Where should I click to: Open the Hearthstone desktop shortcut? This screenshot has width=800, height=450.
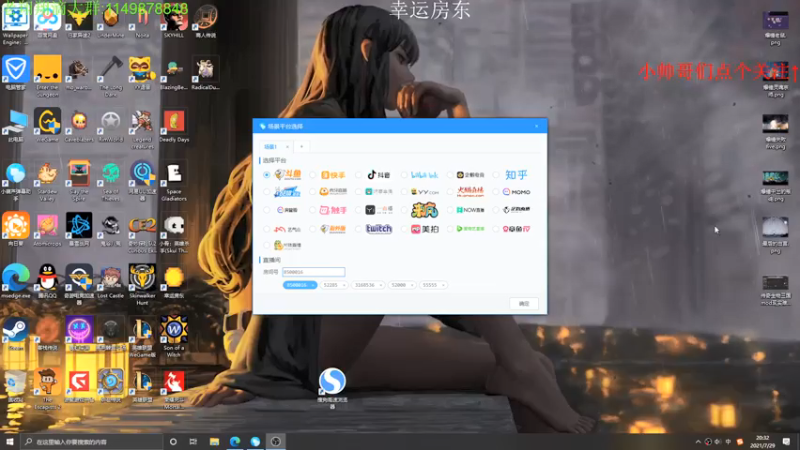point(111,386)
